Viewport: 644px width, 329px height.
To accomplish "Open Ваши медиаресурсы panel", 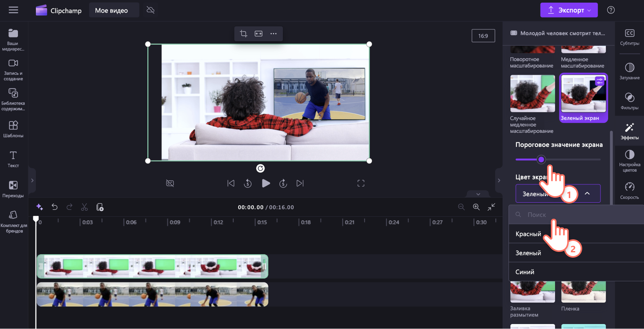I will coord(13,40).
